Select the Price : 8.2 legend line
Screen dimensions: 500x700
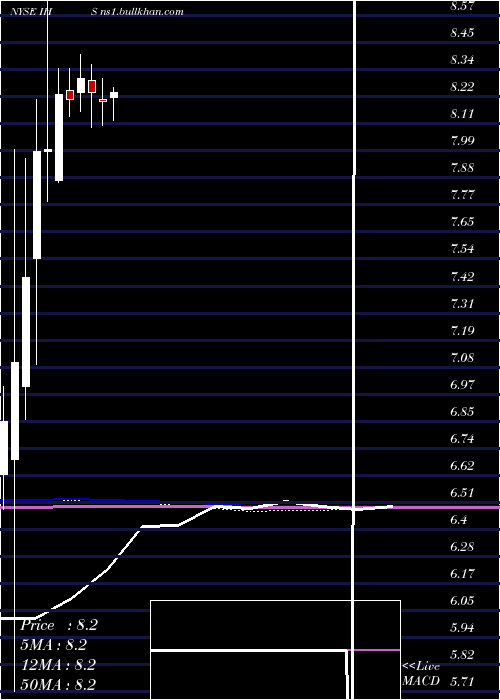(x=59, y=625)
